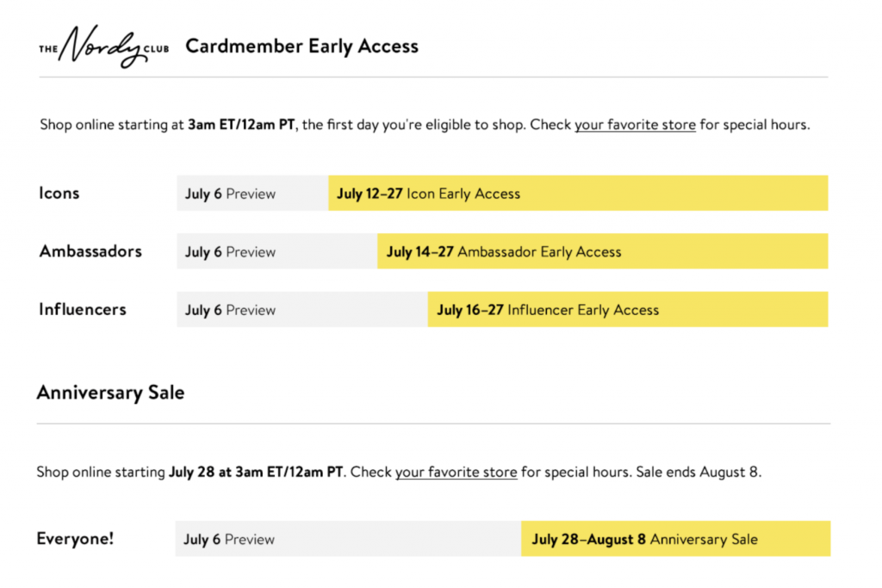Select July 28–August 8 Anniversary Sale bar
The width and height of the screenshot is (882, 588).
[x=675, y=539]
